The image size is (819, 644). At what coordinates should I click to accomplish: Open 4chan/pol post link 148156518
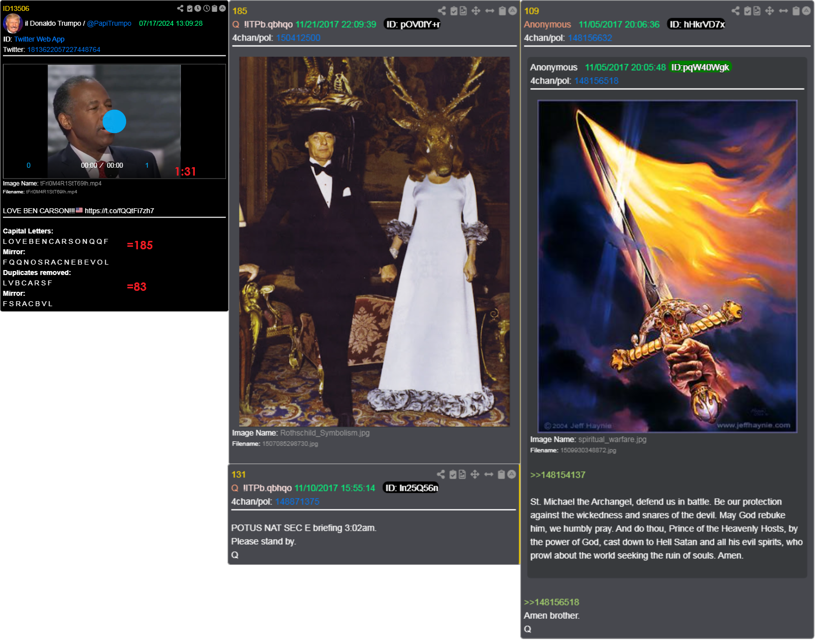[596, 81]
